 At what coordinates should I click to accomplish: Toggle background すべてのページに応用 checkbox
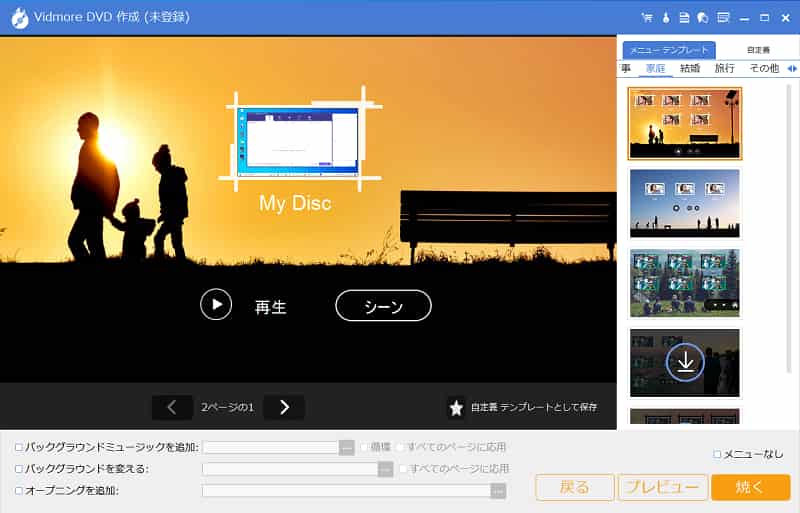[403, 469]
